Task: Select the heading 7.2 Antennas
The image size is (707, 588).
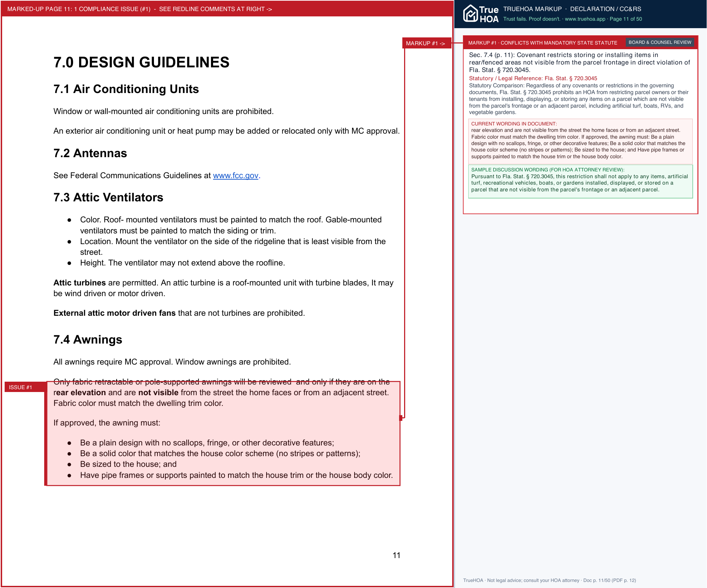Action: click(x=90, y=153)
